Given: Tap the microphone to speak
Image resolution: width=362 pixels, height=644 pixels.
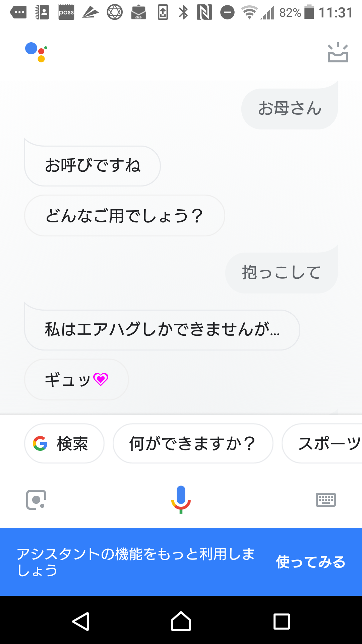Looking at the screenshot, I should click(x=181, y=499).
